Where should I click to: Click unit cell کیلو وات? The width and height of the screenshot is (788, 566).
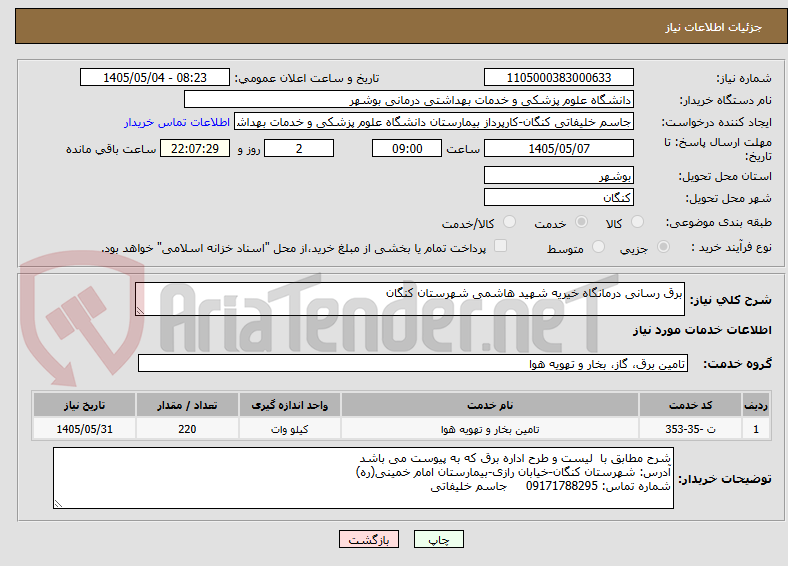pyautogui.click(x=289, y=429)
